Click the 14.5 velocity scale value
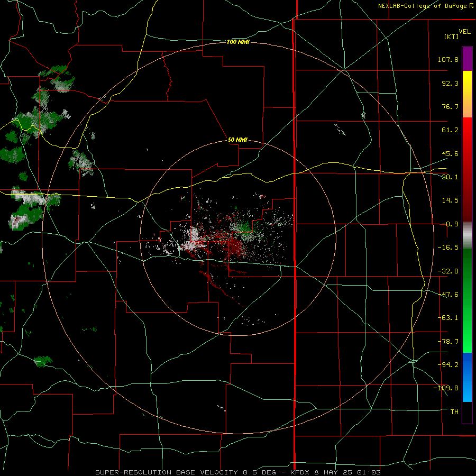Screen dimensions: 476x476 [450, 200]
